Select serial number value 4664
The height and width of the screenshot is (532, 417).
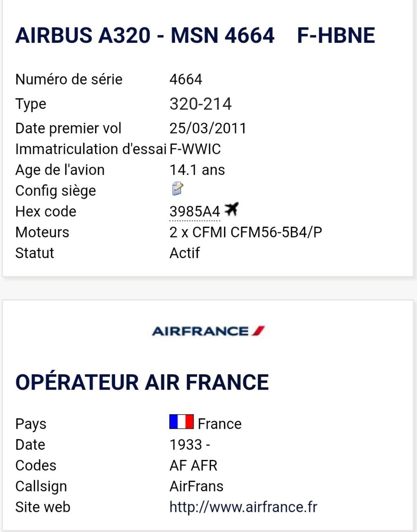click(x=186, y=80)
